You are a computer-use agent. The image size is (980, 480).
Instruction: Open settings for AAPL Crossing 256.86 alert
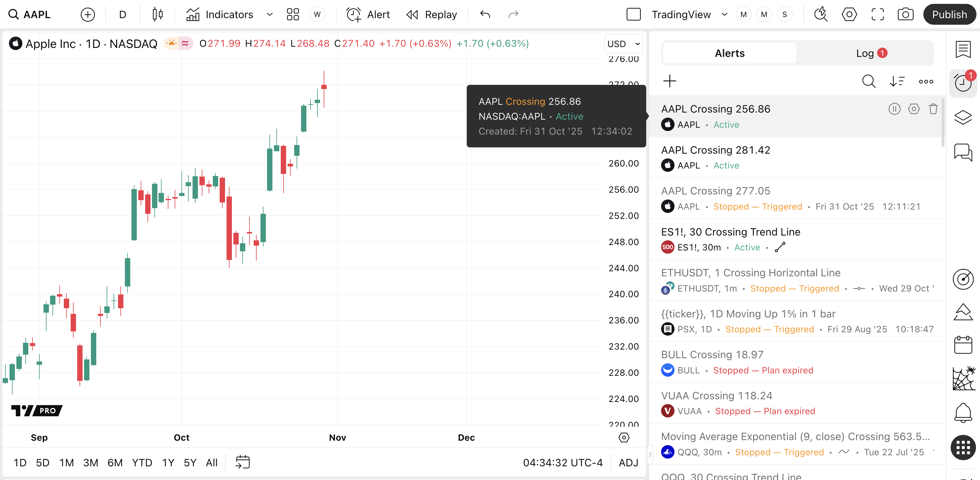(914, 109)
